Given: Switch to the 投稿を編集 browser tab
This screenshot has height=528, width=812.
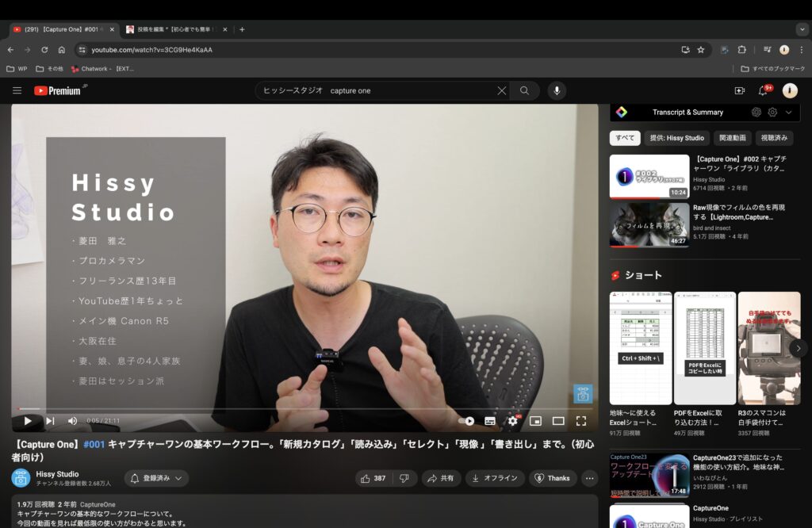Looking at the screenshot, I should coord(174,29).
